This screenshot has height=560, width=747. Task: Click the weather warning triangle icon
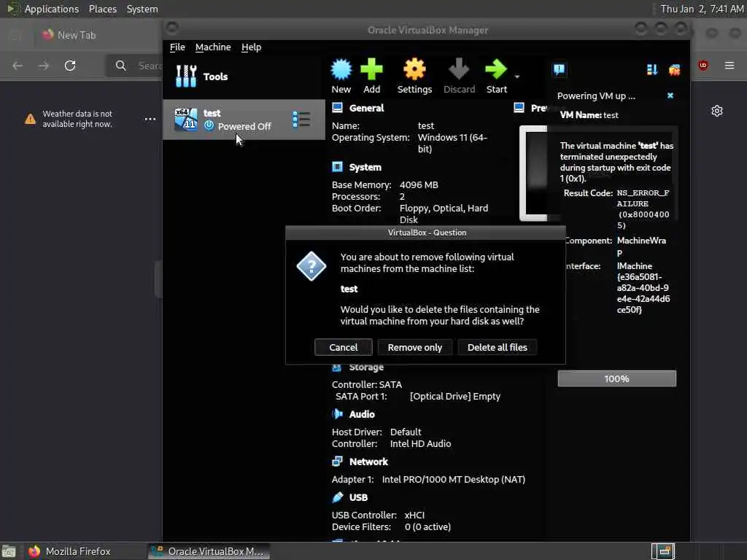[x=30, y=119]
